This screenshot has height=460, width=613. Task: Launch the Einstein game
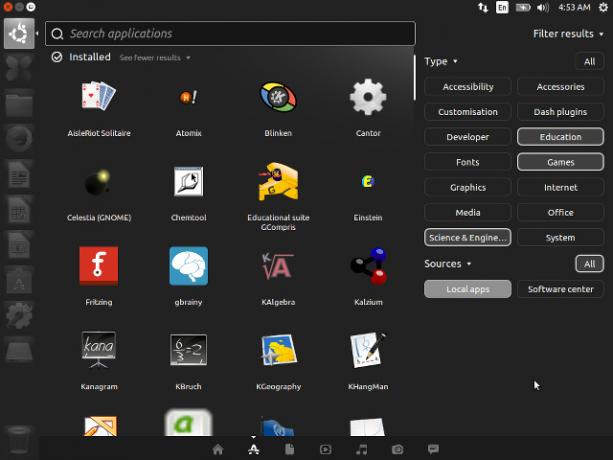point(368,181)
